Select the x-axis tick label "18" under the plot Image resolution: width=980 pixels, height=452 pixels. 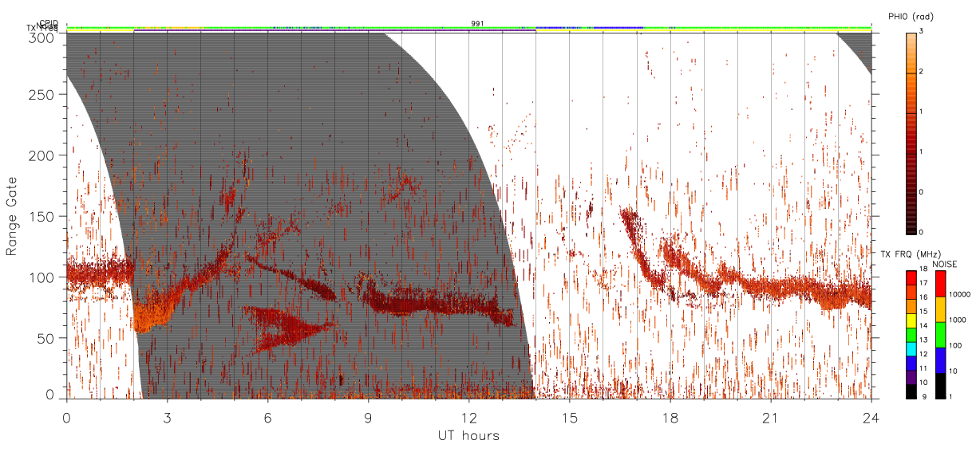pyautogui.click(x=670, y=418)
